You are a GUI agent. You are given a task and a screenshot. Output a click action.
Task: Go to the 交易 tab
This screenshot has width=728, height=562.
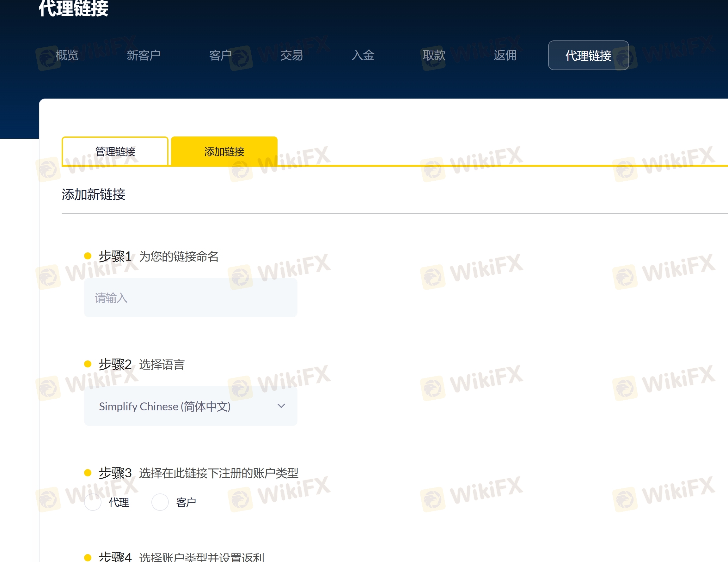[x=292, y=55]
